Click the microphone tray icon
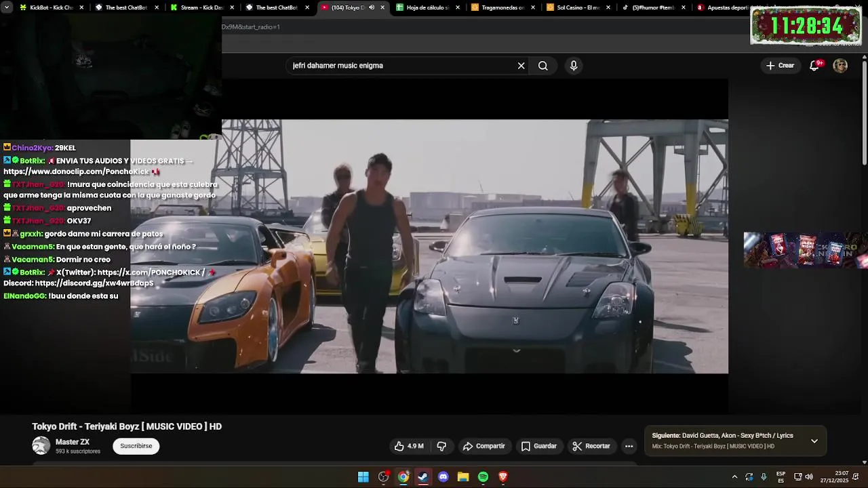The width and height of the screenshot is (868, 488). (764, 477)
